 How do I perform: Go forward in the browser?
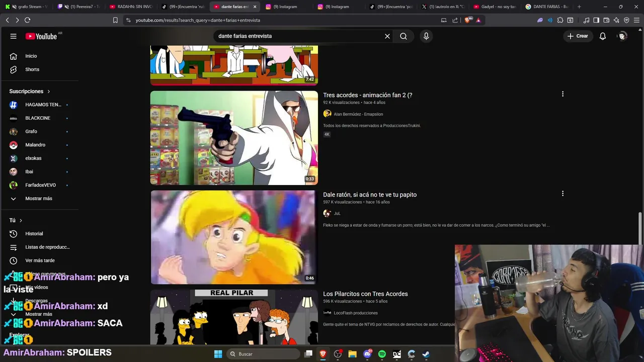(17, 20)
